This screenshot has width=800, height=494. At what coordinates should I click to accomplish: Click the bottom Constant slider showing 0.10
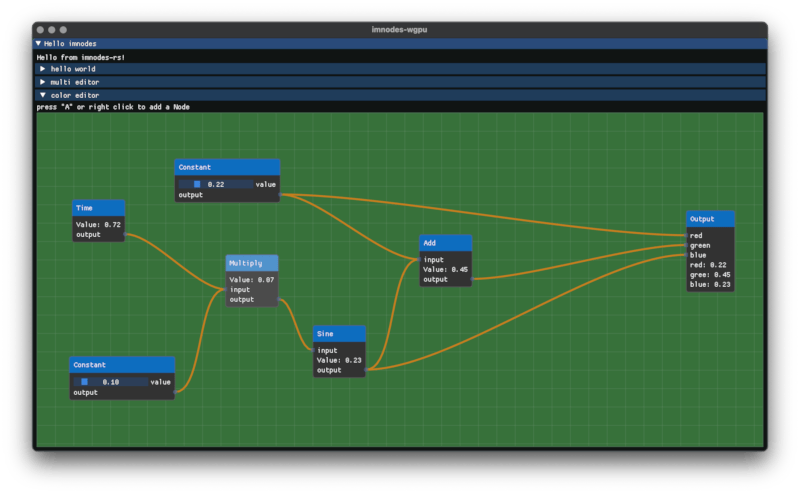click(110, 381)
